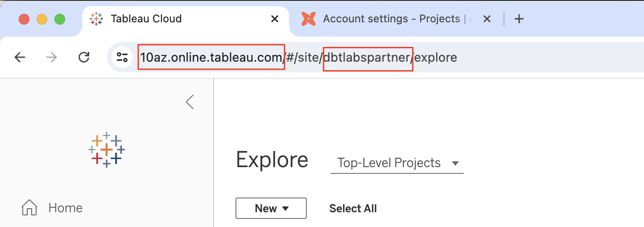644x227 pixels.
Task: Go to Home in the sidebar
Action: click(x=65, y=208)
